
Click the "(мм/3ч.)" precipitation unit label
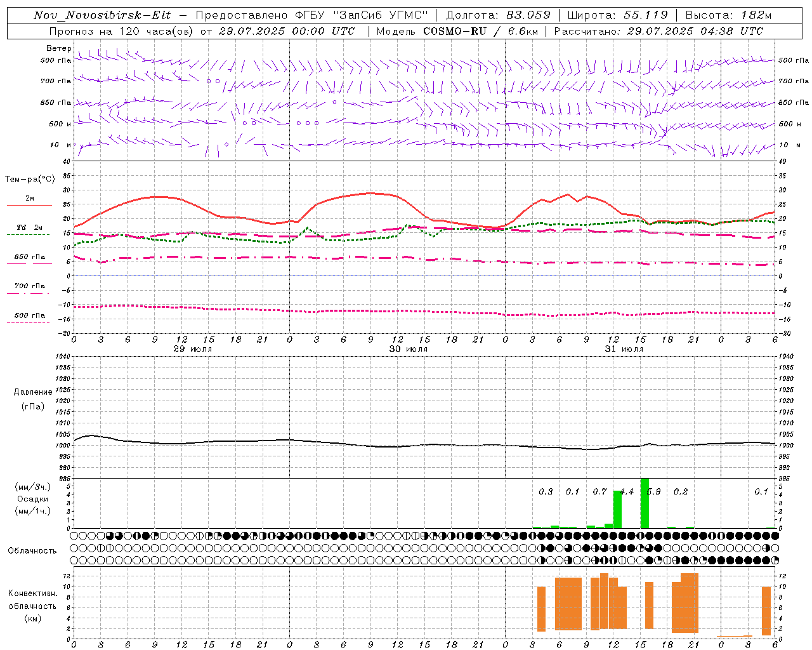32,487
